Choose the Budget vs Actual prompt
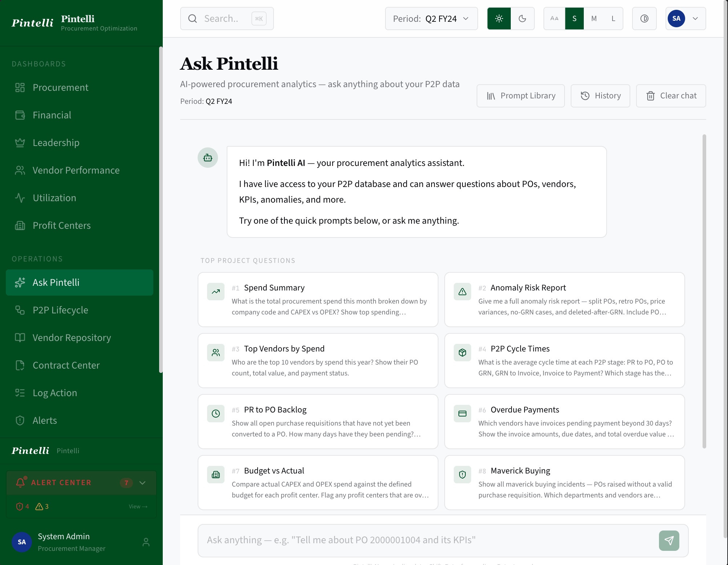728x565 pixels. [x=318, y=483]
